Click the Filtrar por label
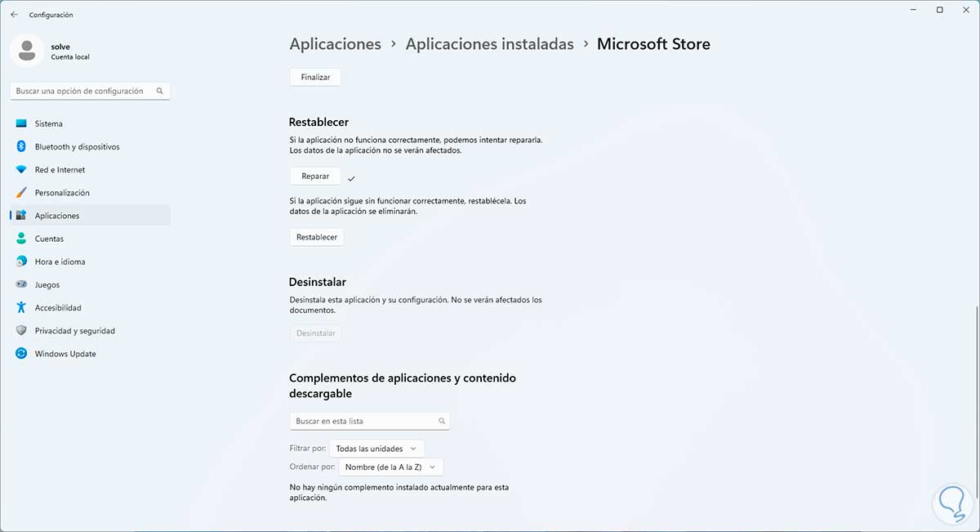 click(308, 449)
